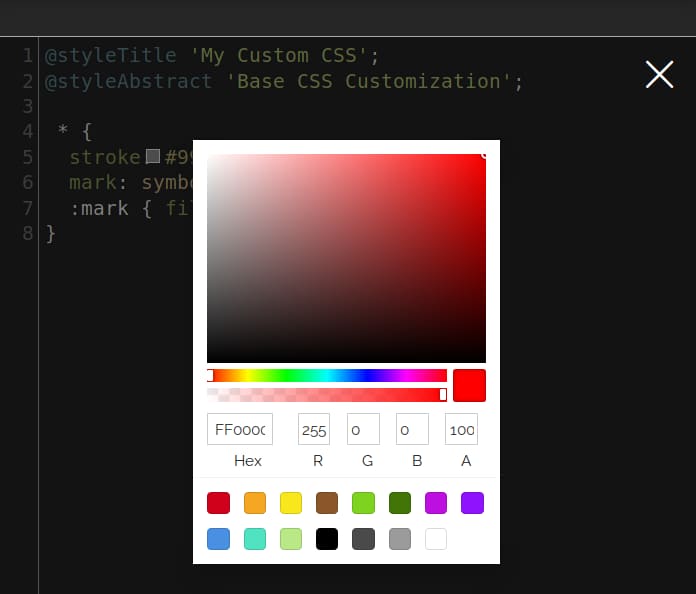696x594 pixels.
Task: Select the purple preset swatch
Action: click(472, 503)
